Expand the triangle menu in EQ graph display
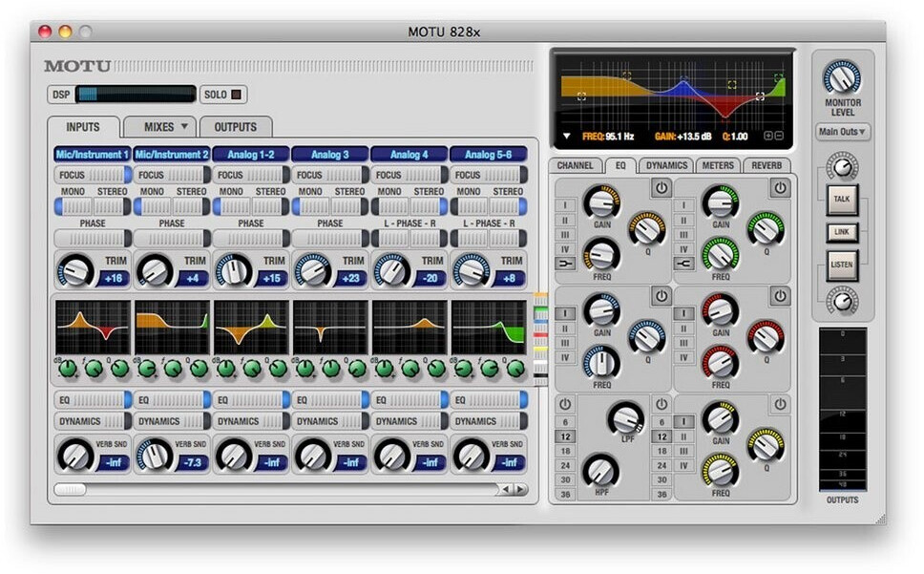This screenshot has height=574, width=924. tap(566, 137)
